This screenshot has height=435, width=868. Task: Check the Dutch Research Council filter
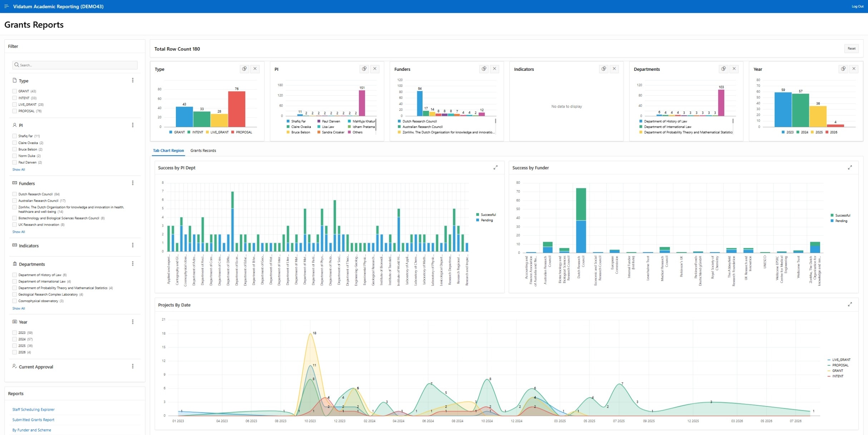point(15,194)
